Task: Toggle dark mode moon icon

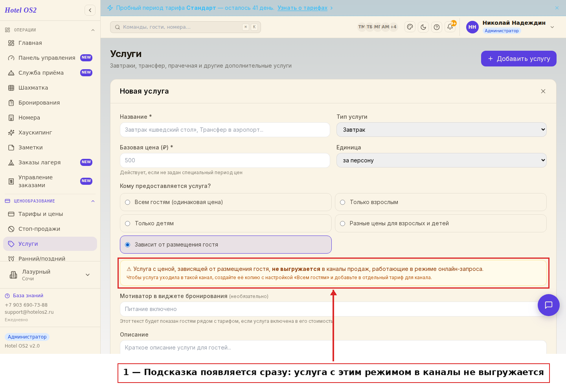Action: tap(423, 27)
